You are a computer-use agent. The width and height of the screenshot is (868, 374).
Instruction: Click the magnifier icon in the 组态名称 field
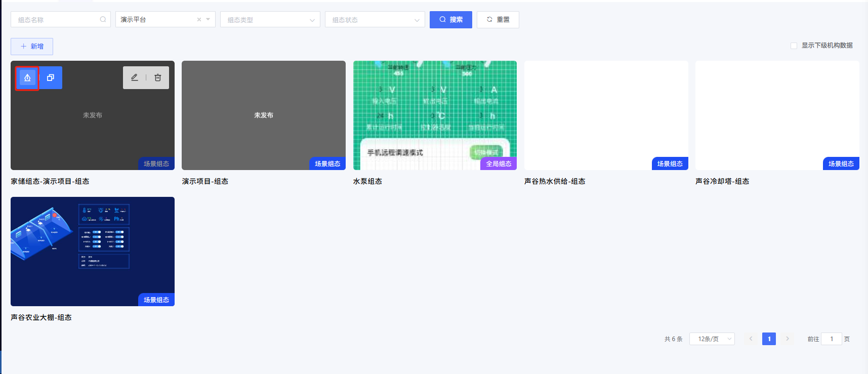[x=103, y=20]
